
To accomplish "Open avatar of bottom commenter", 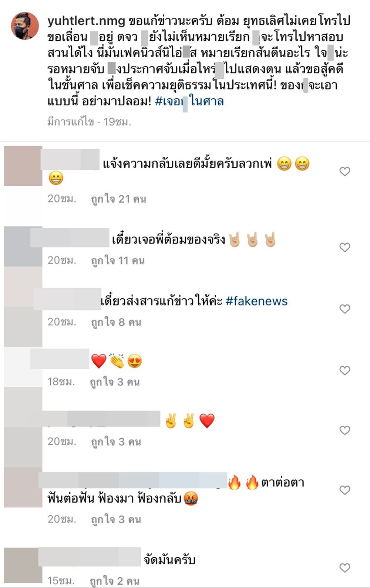I will [21, 565].
